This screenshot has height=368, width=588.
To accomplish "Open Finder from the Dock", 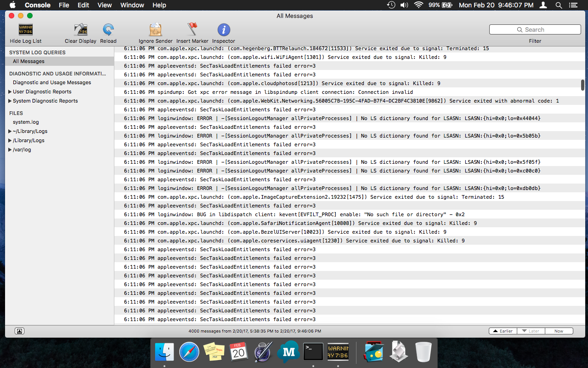I will tap(164, 352).
